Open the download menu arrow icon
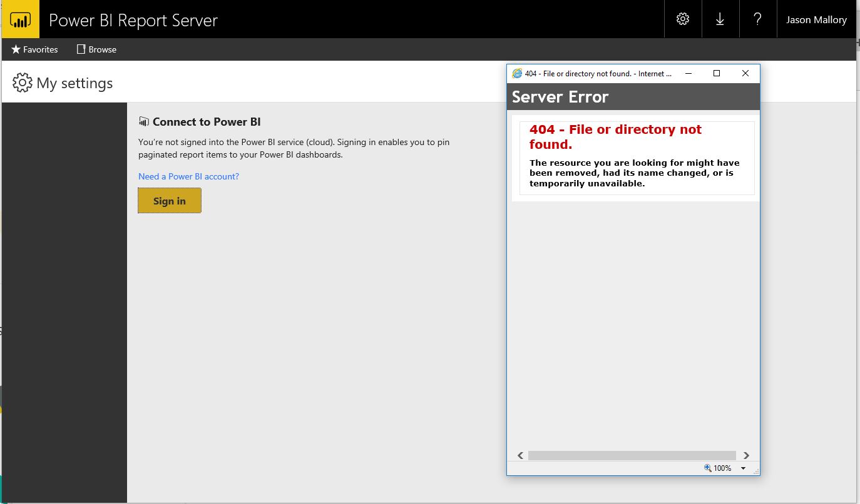860x504 pixels. pos(720,19)
